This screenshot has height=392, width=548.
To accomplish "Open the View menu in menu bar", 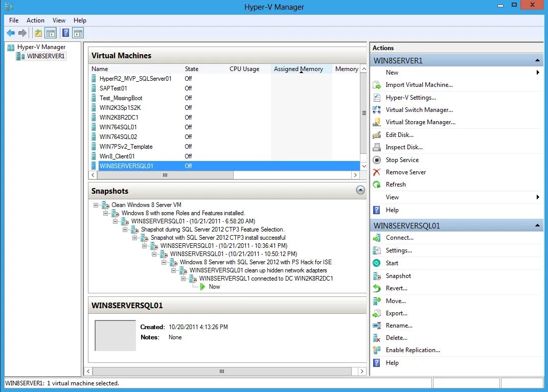I will point(59,20).
